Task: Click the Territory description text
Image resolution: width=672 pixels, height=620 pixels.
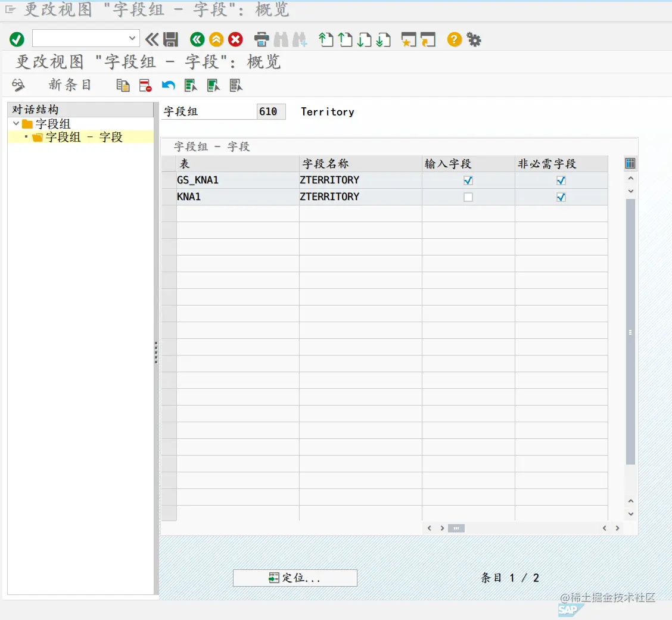Action: [x=328, y=112]
